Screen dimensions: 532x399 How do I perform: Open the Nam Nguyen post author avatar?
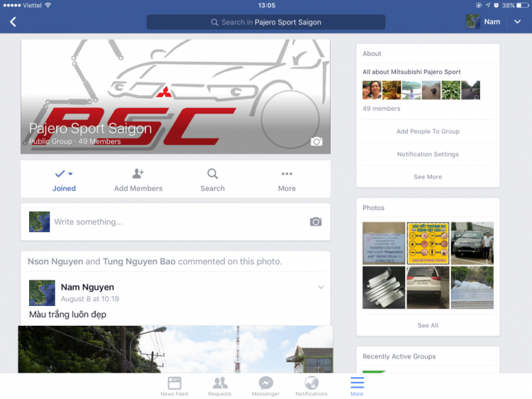click(x=42, y=293)
